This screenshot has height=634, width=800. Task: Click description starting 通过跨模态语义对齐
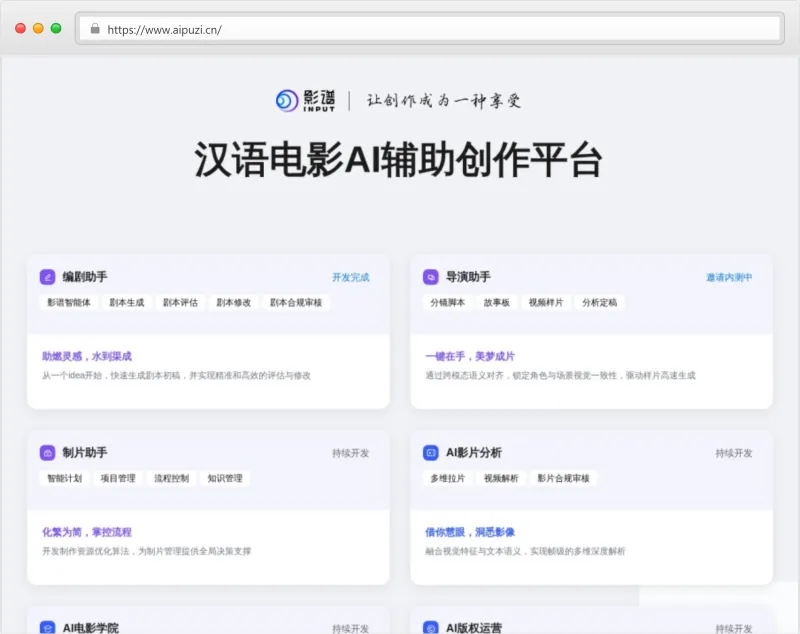pyautogui.click(x=560, y=375)
